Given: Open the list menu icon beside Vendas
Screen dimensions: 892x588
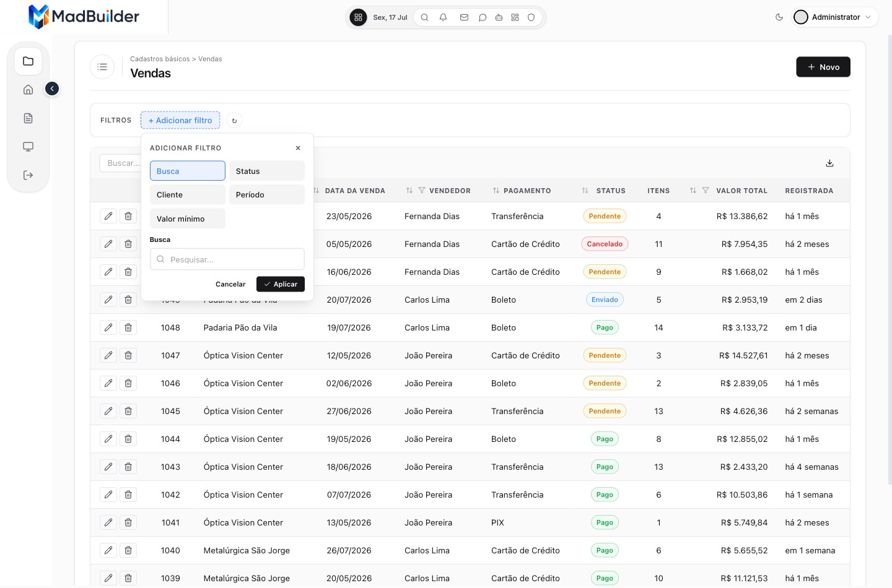Looking at the screenshot, I should pyautogui.click(x=102, y=67).
